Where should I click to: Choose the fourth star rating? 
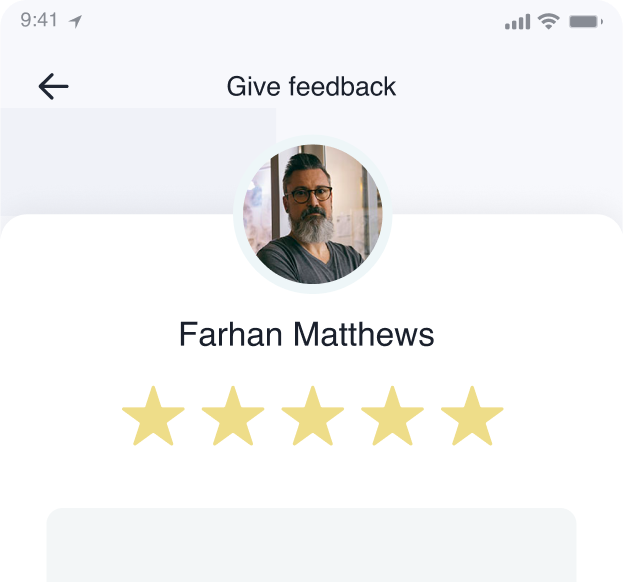(392, 416)
